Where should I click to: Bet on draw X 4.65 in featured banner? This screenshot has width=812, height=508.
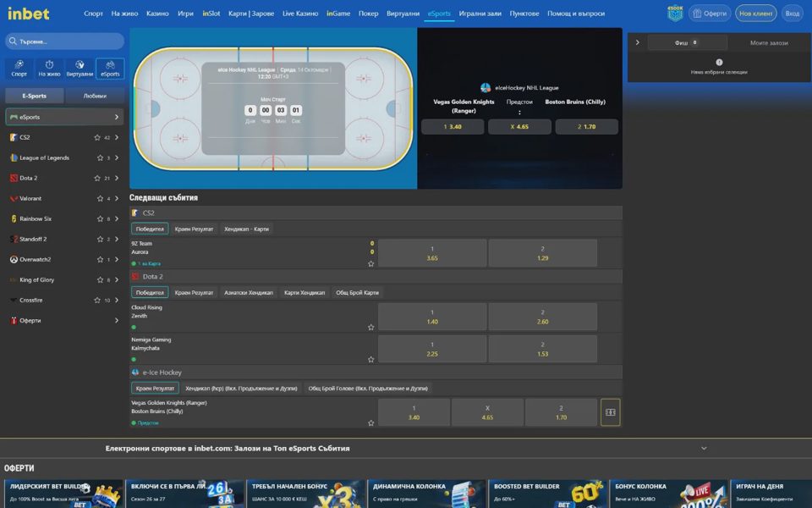pyautogui.click(x=519, y=126)
